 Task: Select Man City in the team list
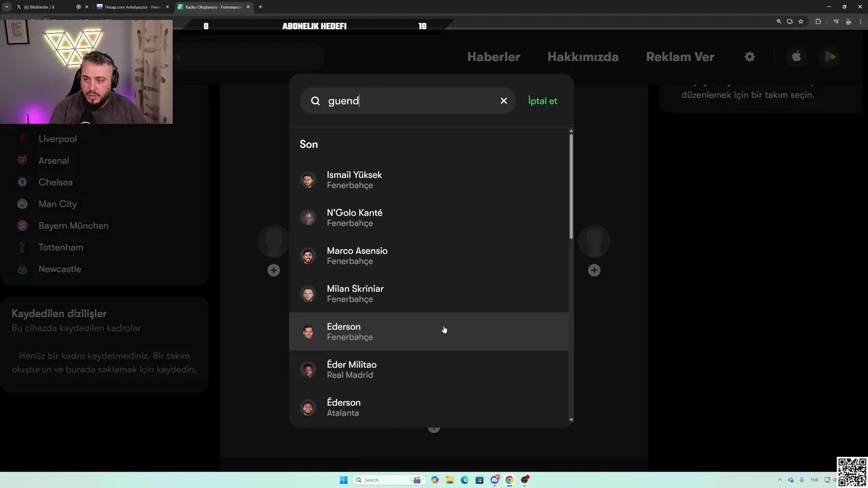[58, 204]
